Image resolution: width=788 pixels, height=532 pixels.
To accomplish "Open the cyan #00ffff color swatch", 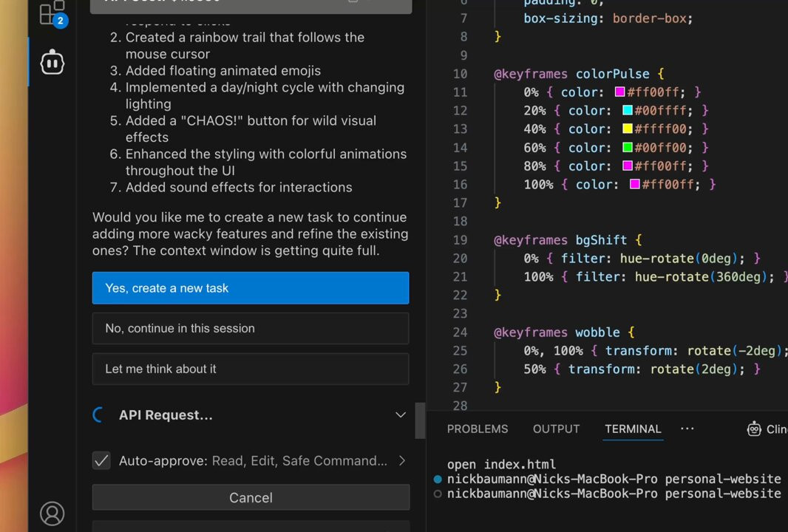I will coord(628,111).
